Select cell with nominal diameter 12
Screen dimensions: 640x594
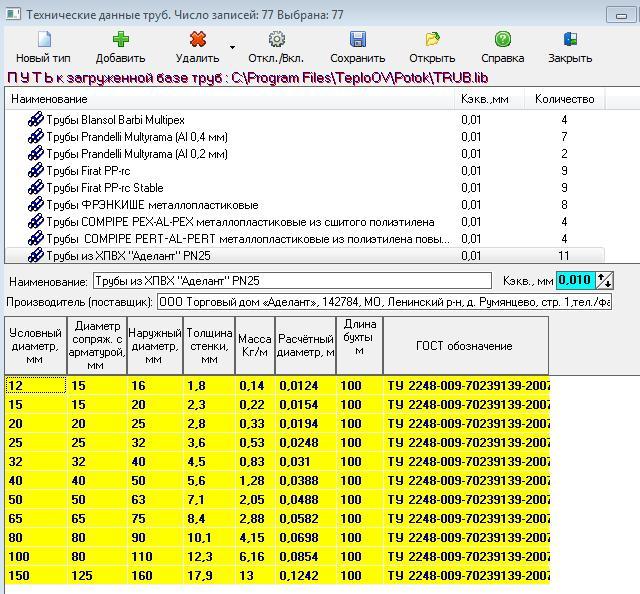coord(36,385)
